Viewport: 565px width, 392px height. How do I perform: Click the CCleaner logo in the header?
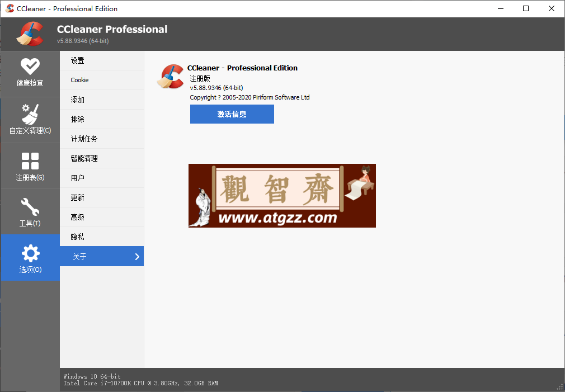coord(30,34)
